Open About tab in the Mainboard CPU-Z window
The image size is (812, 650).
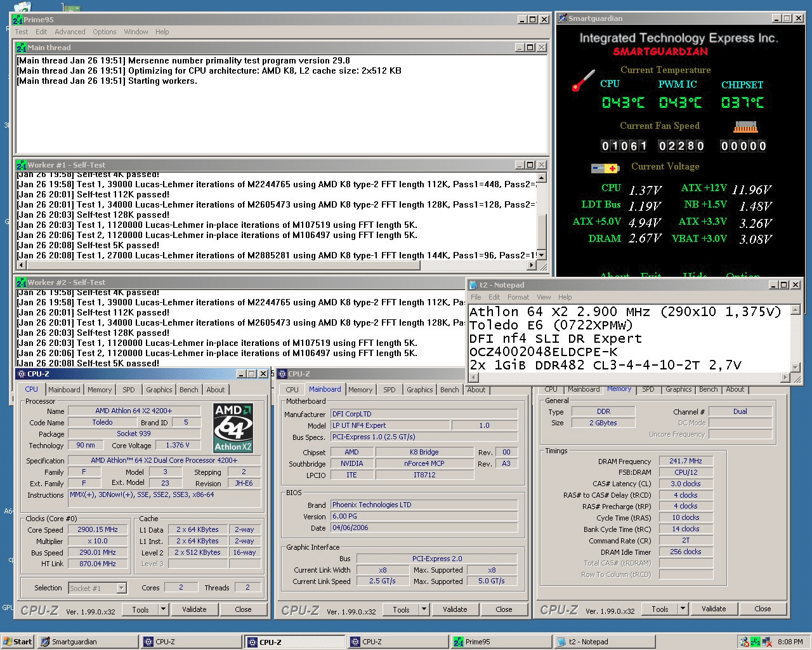pos(476,390)
